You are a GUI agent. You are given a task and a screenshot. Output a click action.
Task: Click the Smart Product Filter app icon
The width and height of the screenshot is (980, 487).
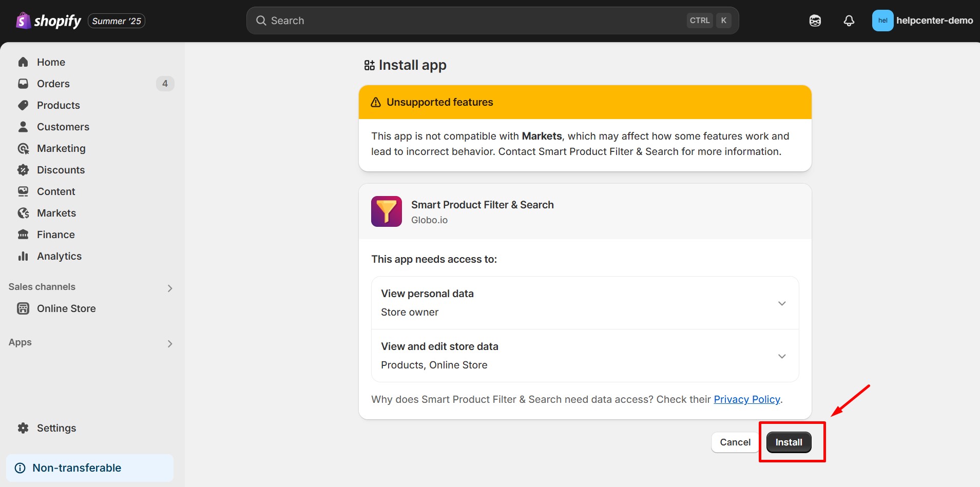coord(386,211)
